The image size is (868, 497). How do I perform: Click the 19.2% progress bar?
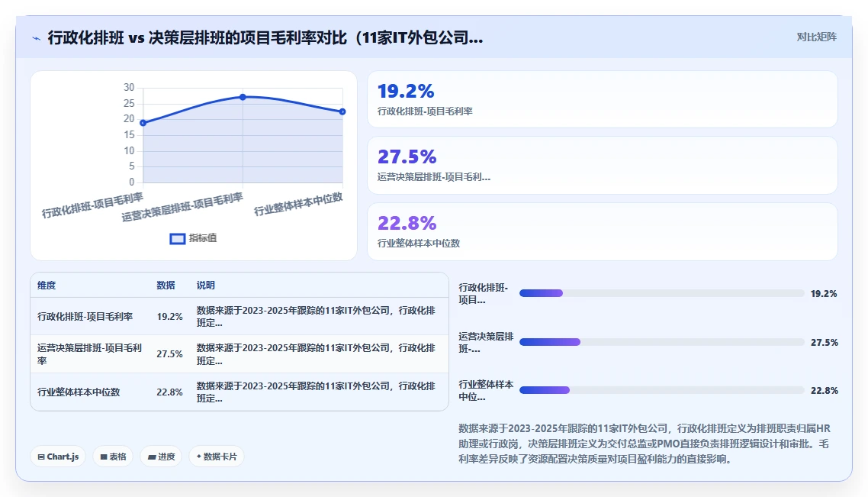pyautogui.click(x=661, y=293)
